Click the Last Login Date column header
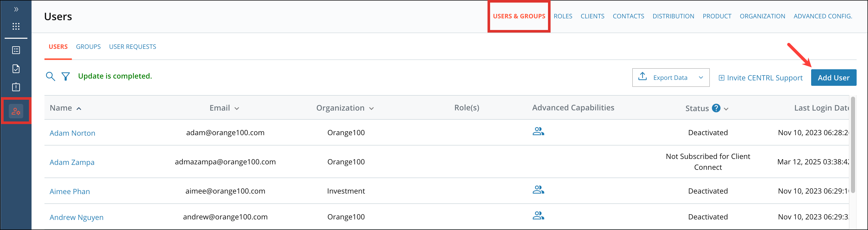Viewport: 868px width, 230px height. coord(821,108)
